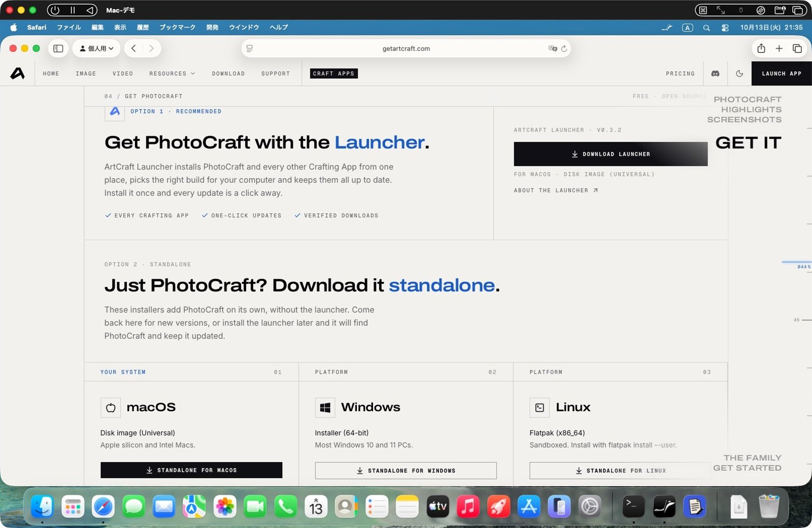Open the Apple menu

14,27
